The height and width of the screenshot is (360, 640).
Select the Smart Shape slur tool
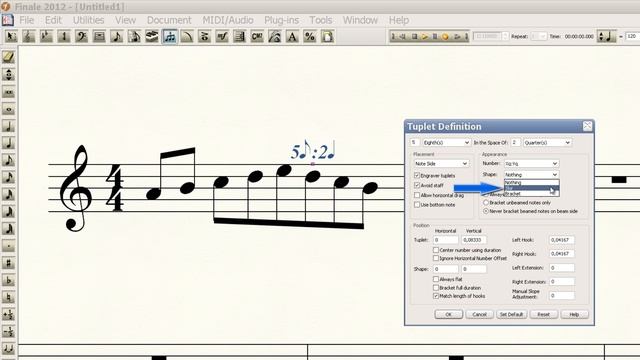coord(187,37)
